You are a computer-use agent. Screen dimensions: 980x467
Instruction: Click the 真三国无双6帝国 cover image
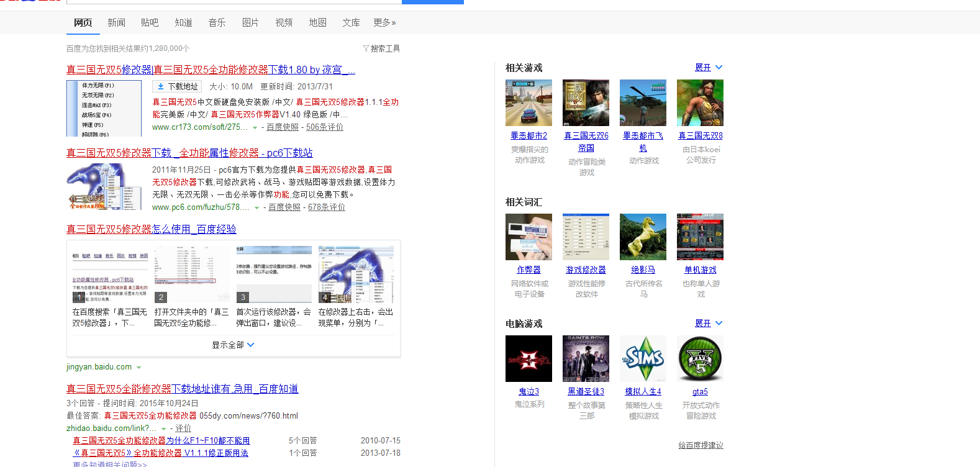tap(586, 102)
